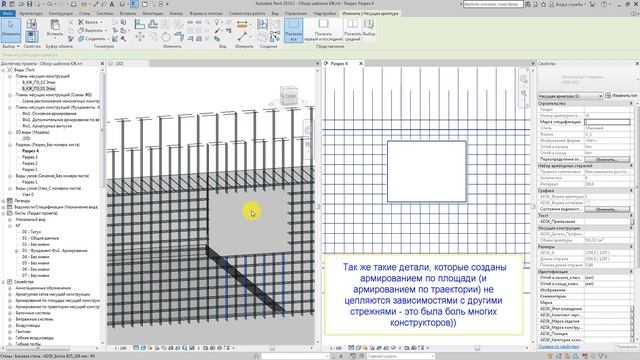640x360 pixels.
Task: Click Изменить button for Переопределение
Action: (607, 159)
